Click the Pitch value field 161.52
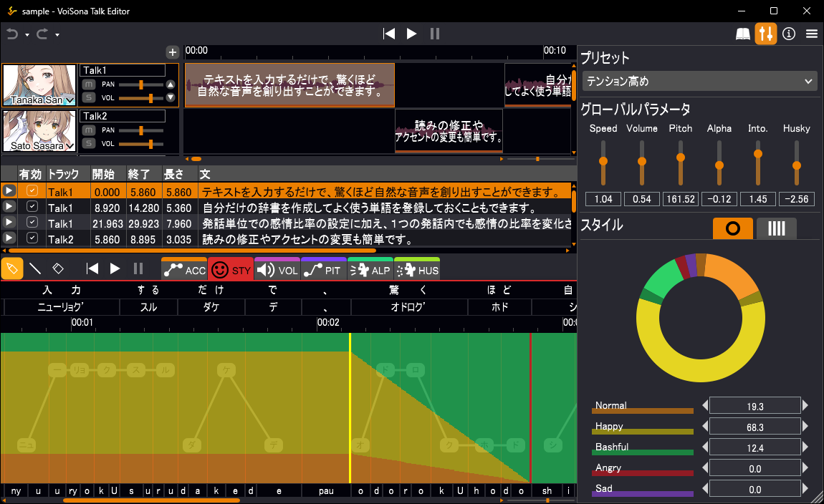This screenshot has height=504, width=824. pyautogui.click(x=680, y=199)
